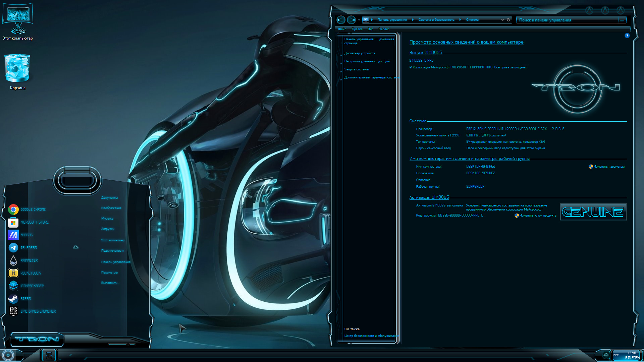644x362 pixels.
Task: Open the Сервис menu
Action: pos(384,29)
